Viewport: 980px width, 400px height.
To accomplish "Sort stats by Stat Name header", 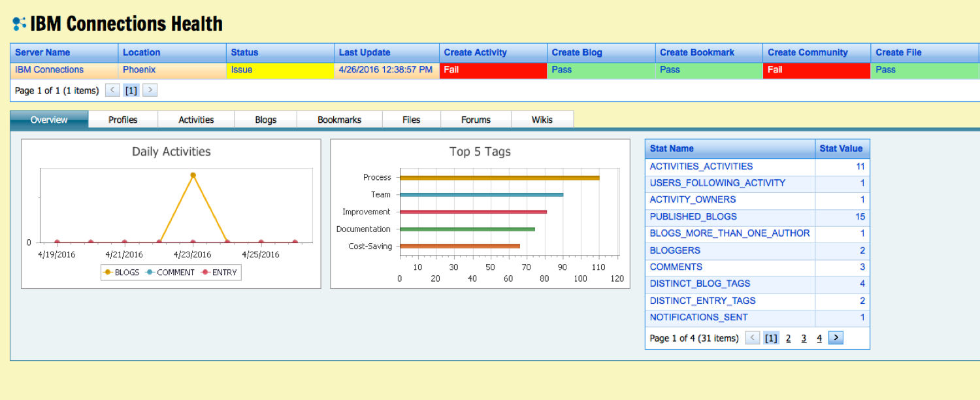I will 730,148.
